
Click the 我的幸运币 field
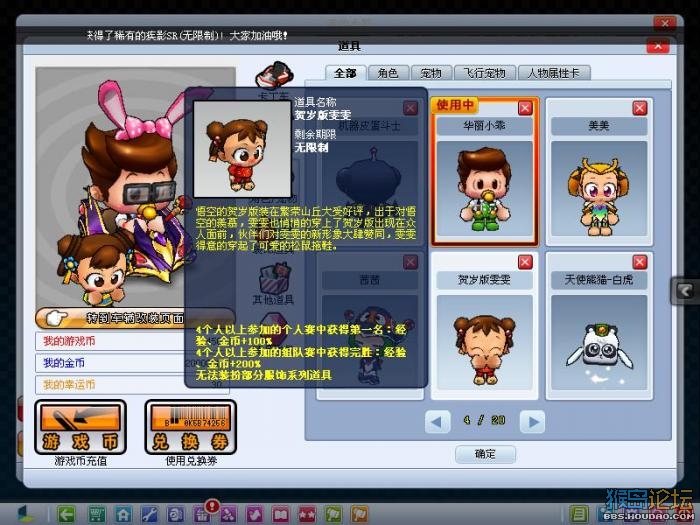(132, 384)
